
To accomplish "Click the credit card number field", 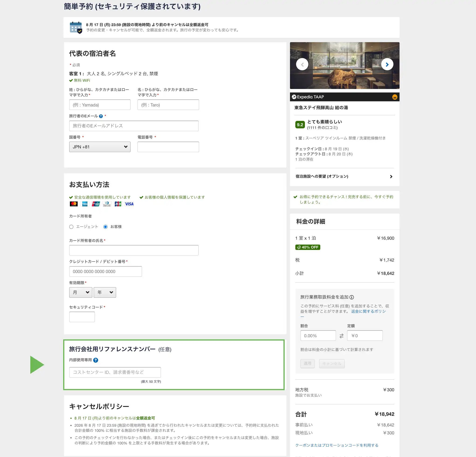I will (x=105, y=272).
